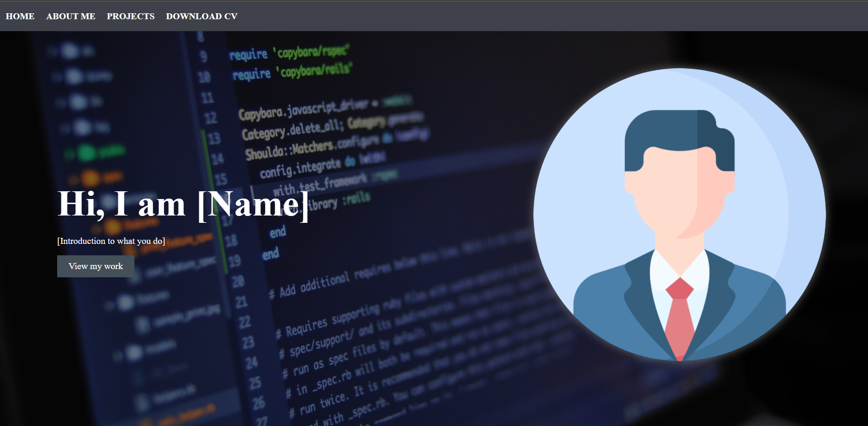Select the 'Hi, I am [Name]' heading
868x426 pixels.
coord(183,204)
